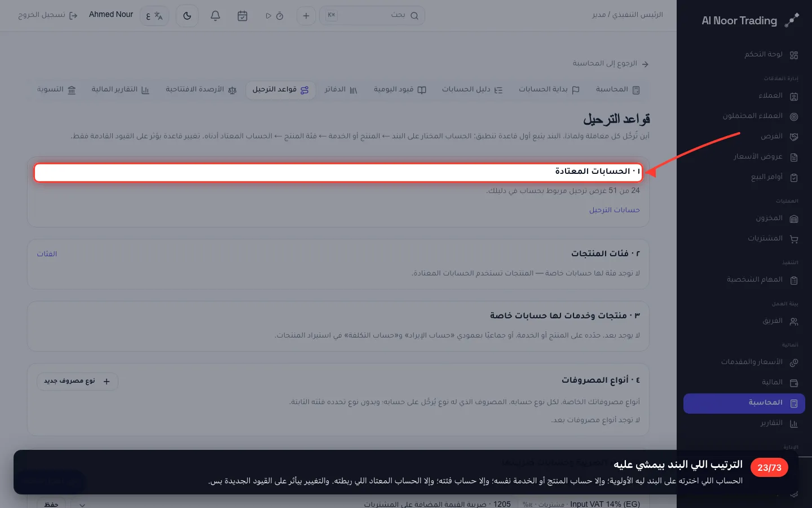
Task: Go back via الرجوع إلى المحاسبة
Action: (611, 64)
